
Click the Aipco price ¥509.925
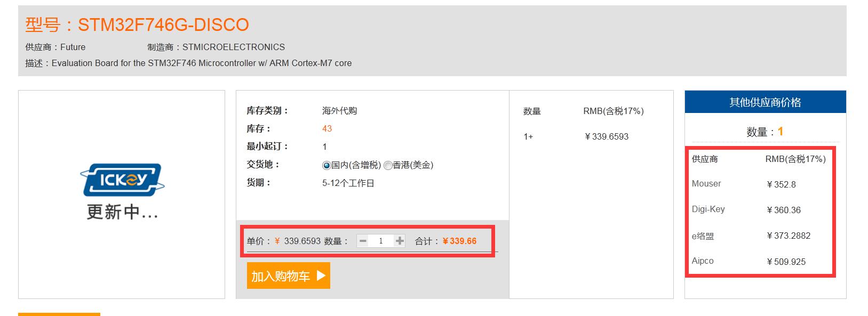pos(786,262)
